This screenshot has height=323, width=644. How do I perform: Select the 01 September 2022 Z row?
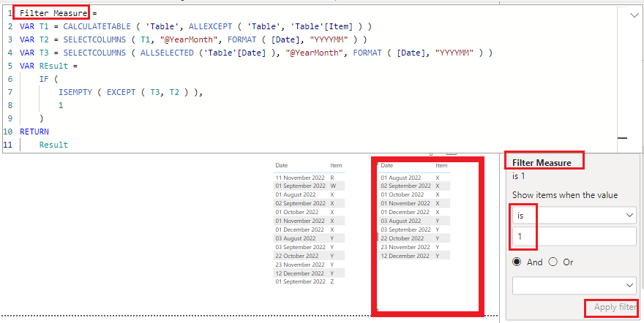point(310,281)
